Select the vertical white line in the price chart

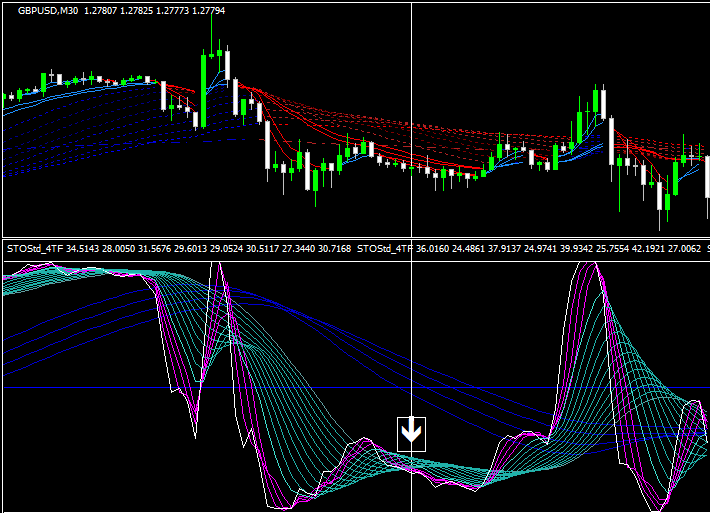[x=412, y=120]
